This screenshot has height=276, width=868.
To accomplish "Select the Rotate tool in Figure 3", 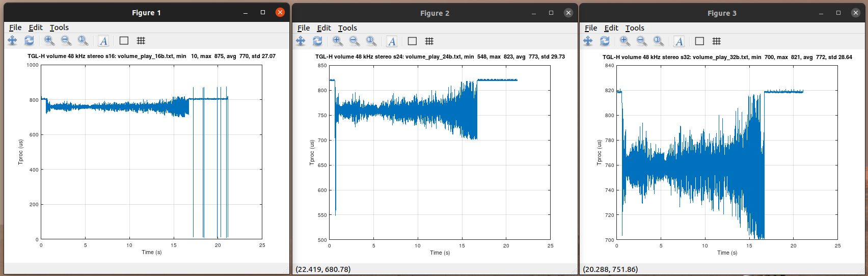I will (605, 41).
